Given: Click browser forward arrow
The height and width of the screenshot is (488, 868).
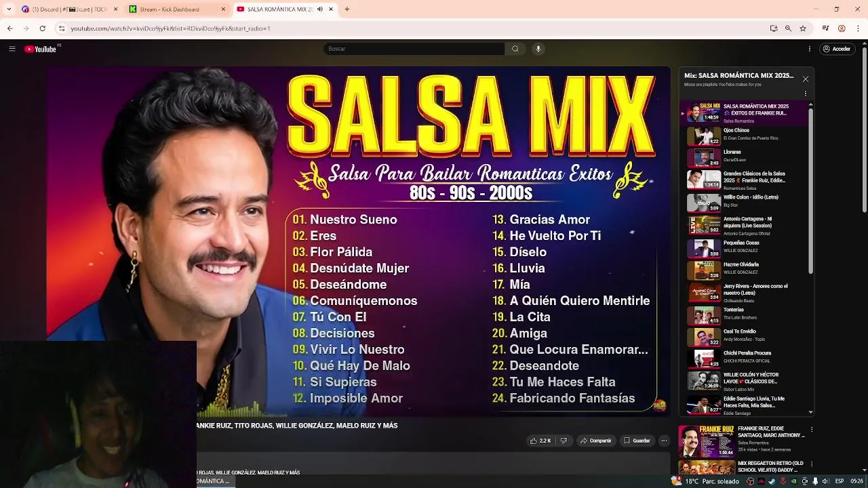Looking at the screenshot, I should pos(26,28).
